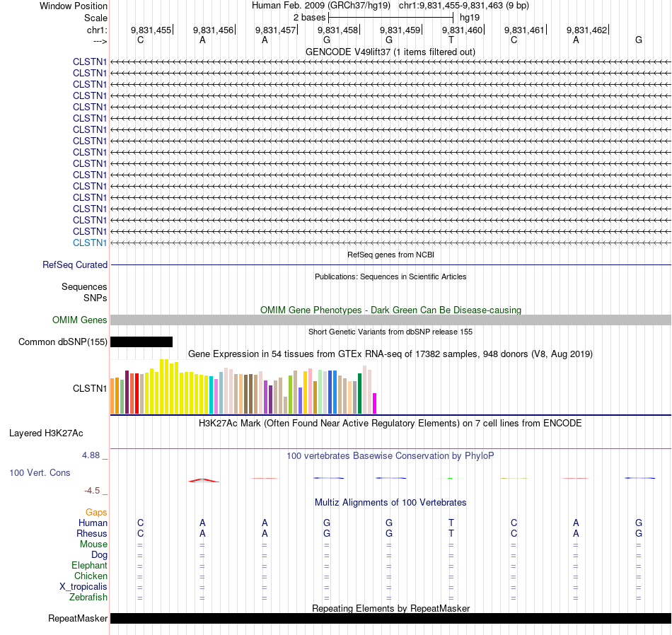672x635 pixels.
Task: Click the Human Feb. 2009 (GRCh37/hg19) heading
Action: pyautogui.click(x=321, y=6)
